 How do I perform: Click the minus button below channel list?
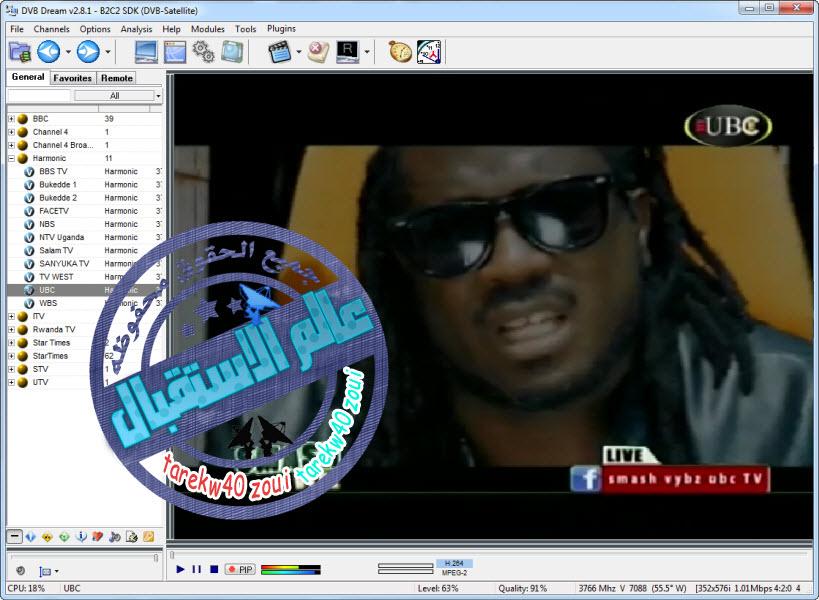click(x=15, y=536)
